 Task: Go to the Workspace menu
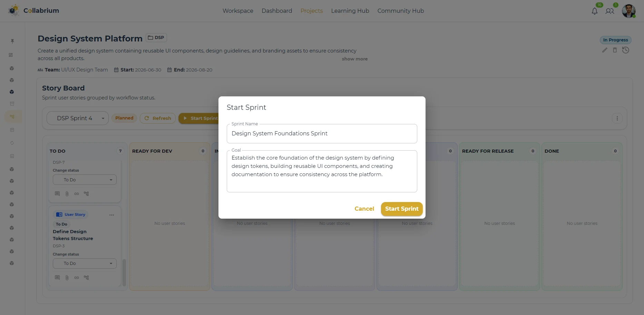tap(238, 11)
